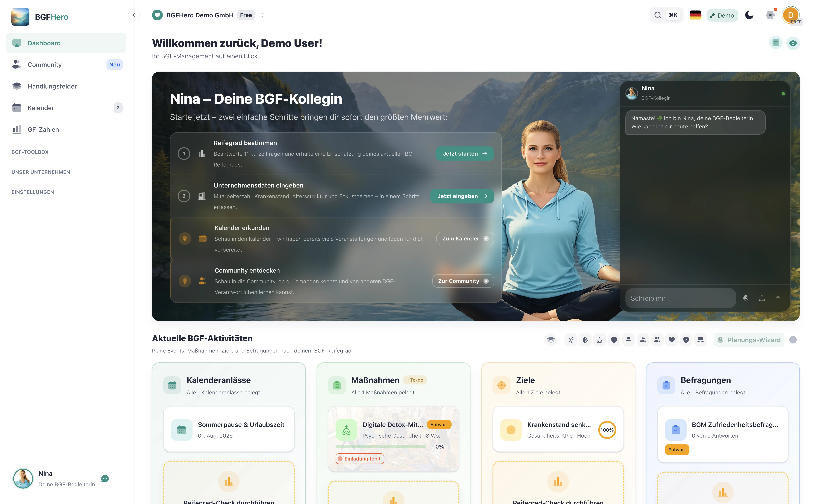Toggle the notes icon next to the eye toggle

point(776,43)
